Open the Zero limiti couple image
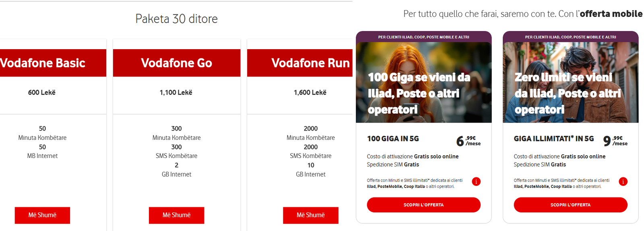 coord(570,82)
